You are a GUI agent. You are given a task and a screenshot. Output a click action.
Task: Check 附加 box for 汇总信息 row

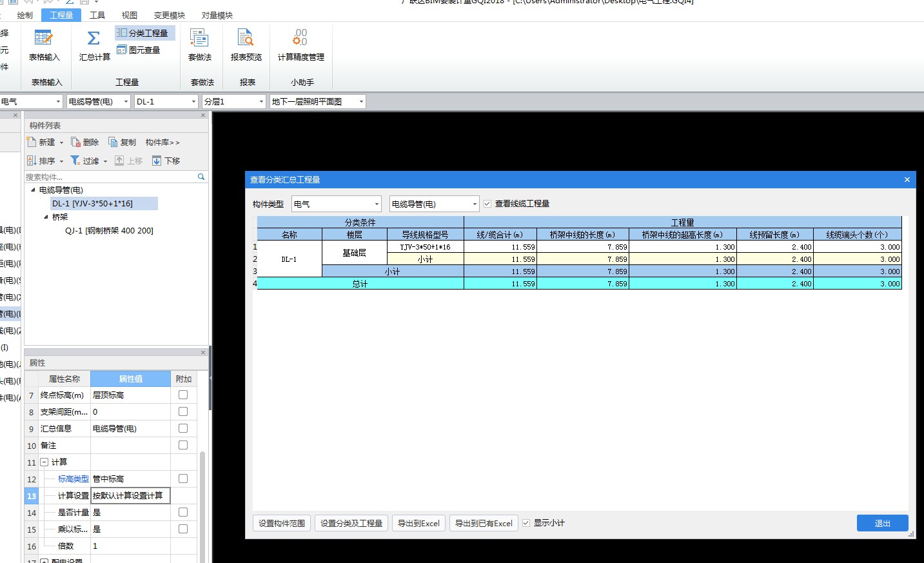point(183,428)
